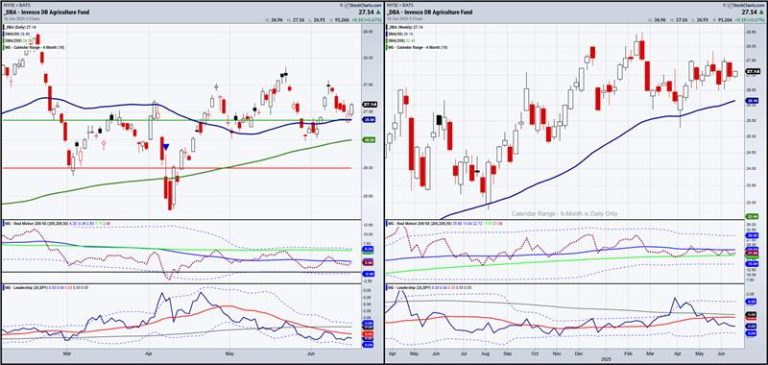Click the blue down-triangle marker above the April candle
Screen dimensions: 768x365
(x=166, y=147)
